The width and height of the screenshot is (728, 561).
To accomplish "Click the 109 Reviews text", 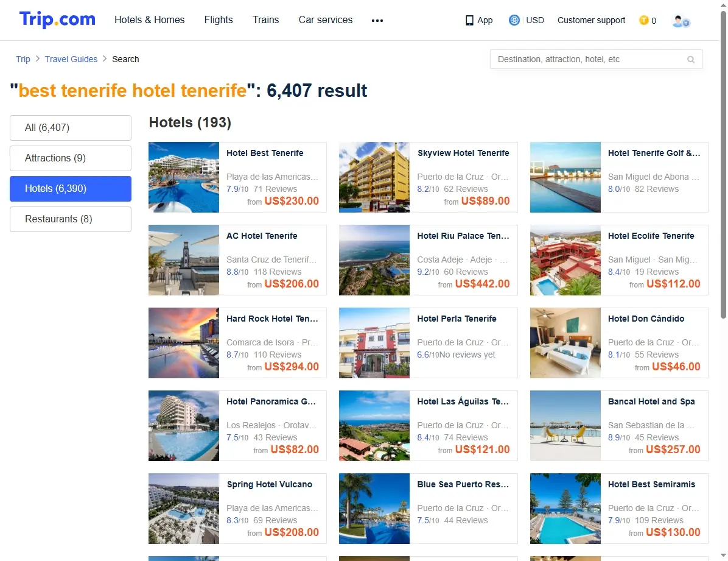I will pos(659,520).
